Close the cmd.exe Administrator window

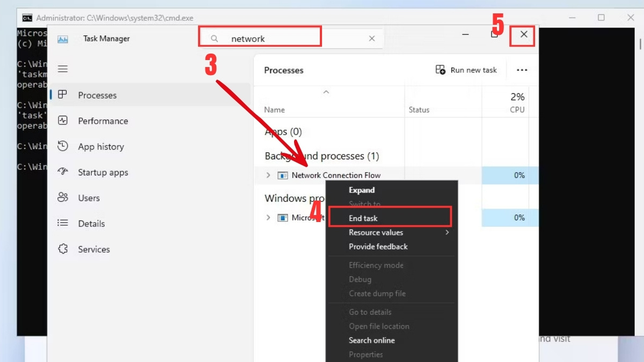tap(631, 18)
